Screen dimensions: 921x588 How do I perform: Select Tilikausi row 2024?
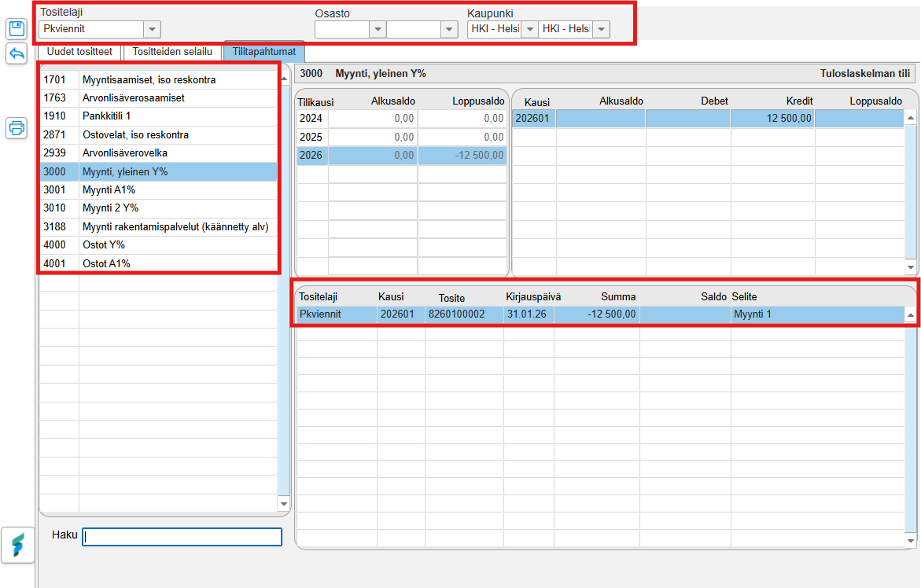coord(402,119)
